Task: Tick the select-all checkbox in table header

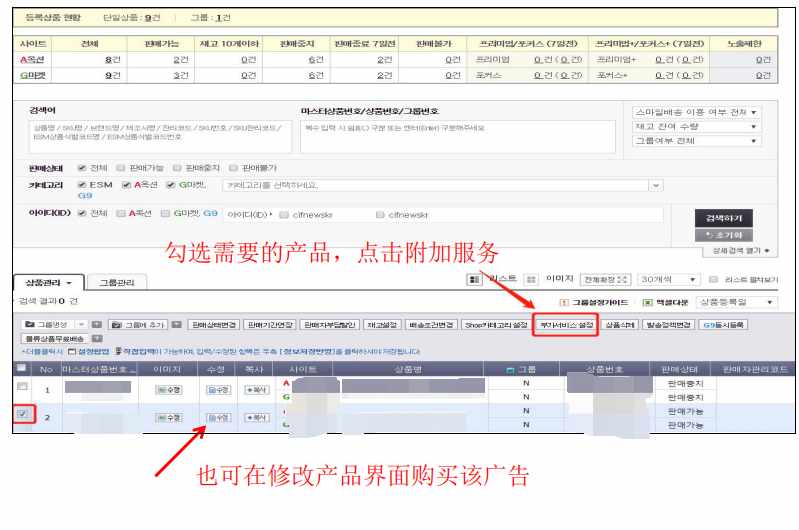Action: click(x=22, y=368)
